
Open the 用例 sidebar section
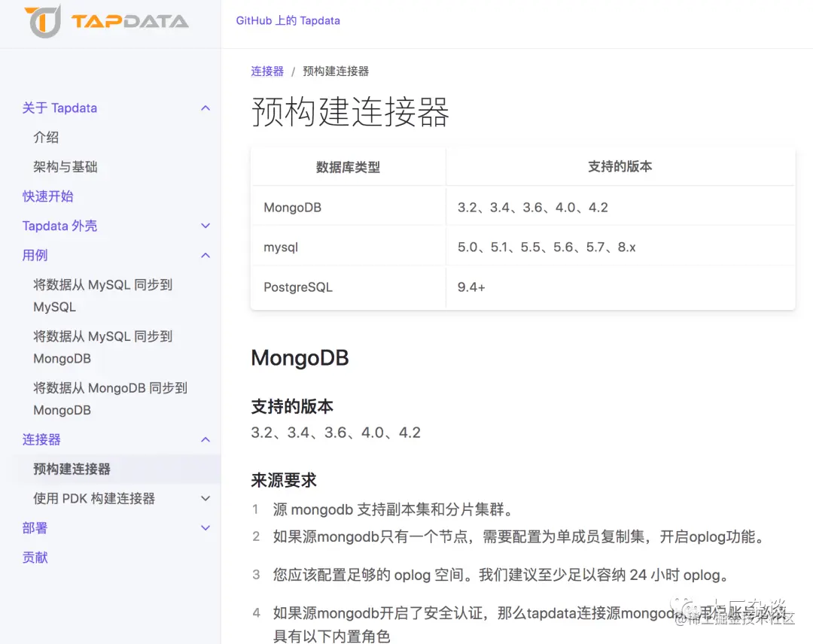[35, 256]
